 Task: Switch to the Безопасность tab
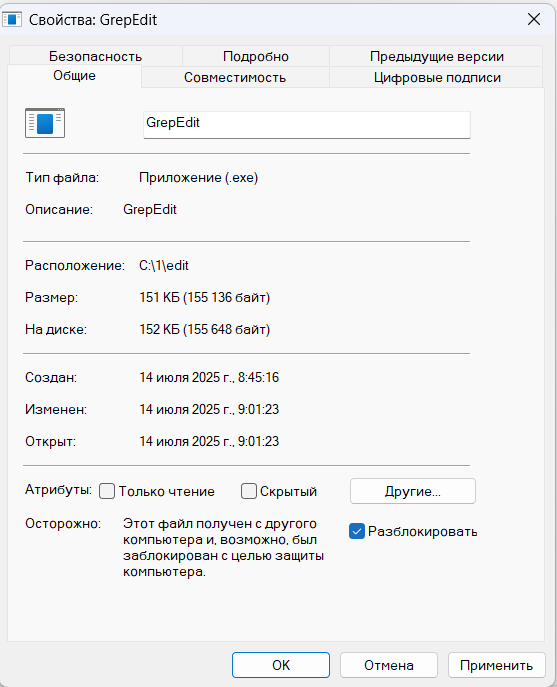click(96, 56)
